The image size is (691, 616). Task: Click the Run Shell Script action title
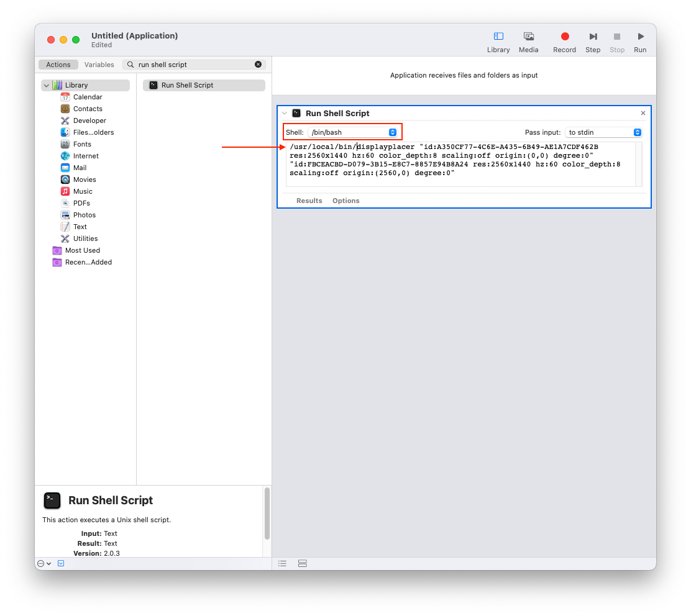point(337,113)
